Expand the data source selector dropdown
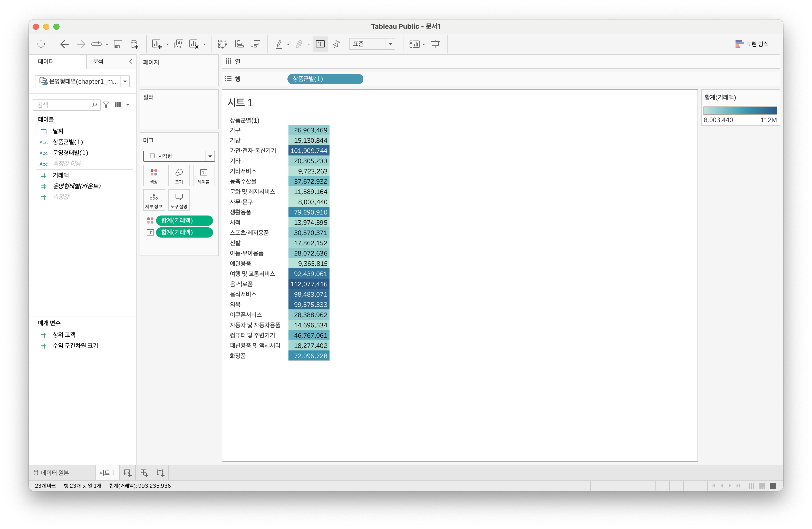The width and height of the screenshot is (812, 529). [125, 82]
